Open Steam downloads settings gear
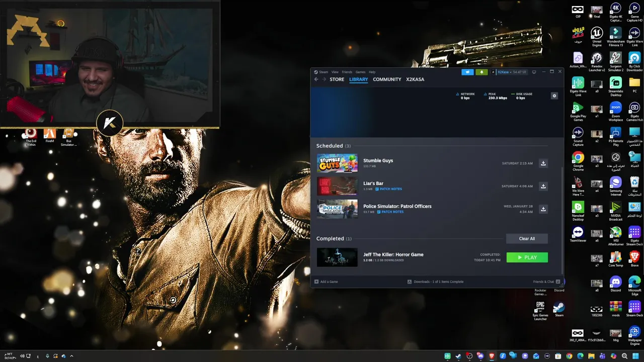The image size is (644, 362). pos(554,96)
